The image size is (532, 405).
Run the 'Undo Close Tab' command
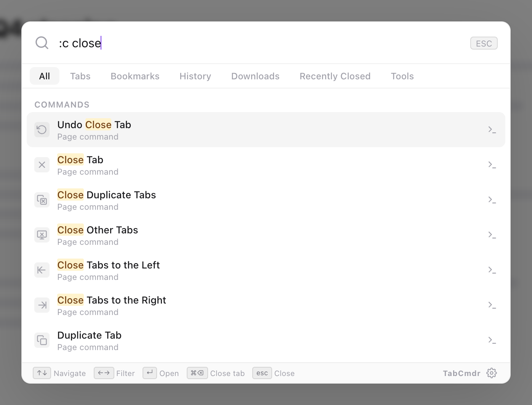(266, 130)
